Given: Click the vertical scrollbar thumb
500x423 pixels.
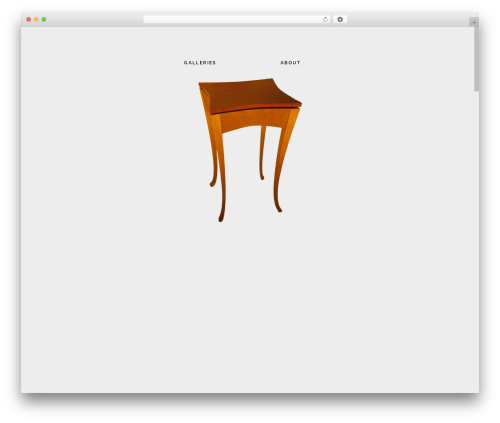Looking at the screenshot, I should pos(476,59).
